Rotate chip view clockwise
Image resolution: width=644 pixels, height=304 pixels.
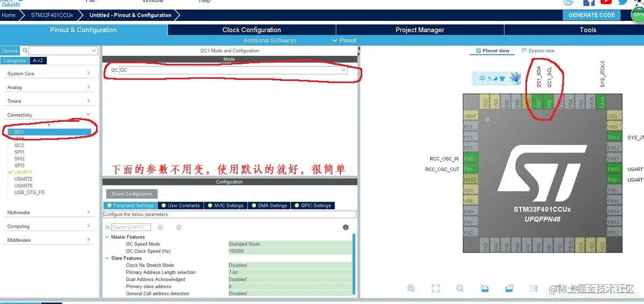(x=485, y=288)
